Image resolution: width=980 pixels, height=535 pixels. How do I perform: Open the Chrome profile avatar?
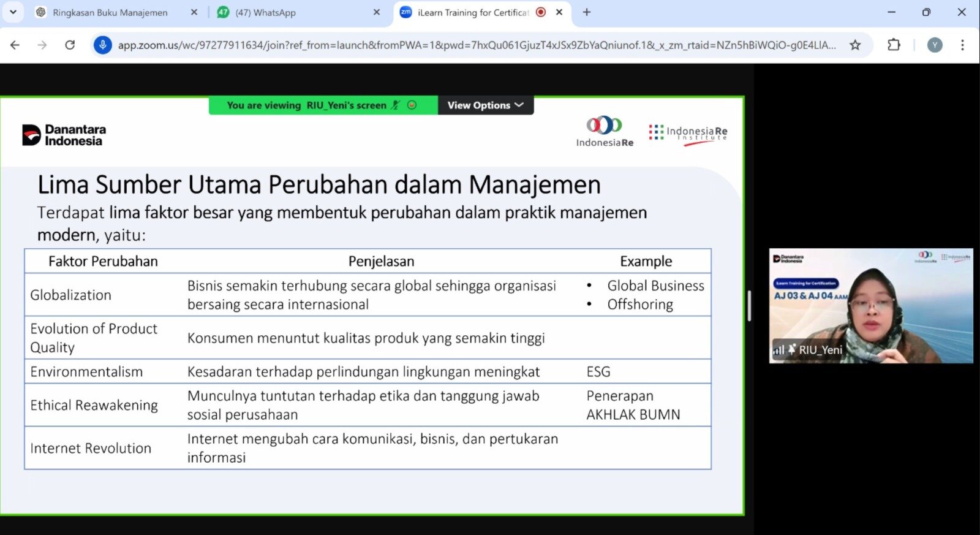pyautogui.click(x=934, y=45)
